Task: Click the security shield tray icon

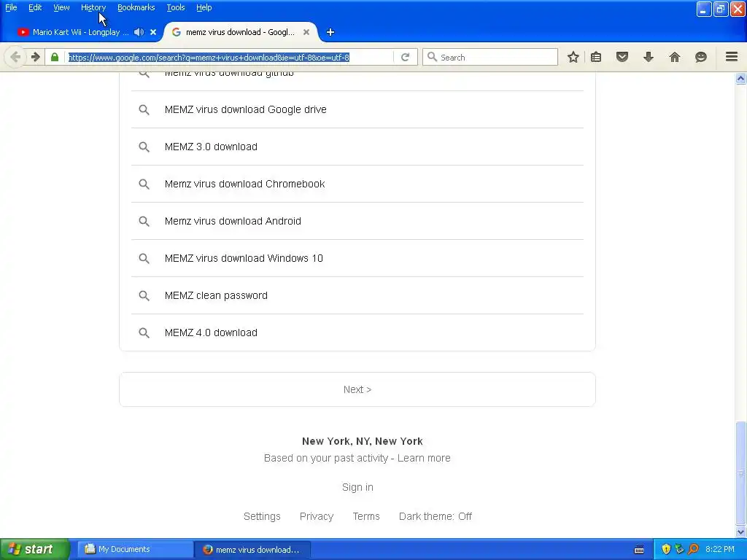Action: point(666,549)
